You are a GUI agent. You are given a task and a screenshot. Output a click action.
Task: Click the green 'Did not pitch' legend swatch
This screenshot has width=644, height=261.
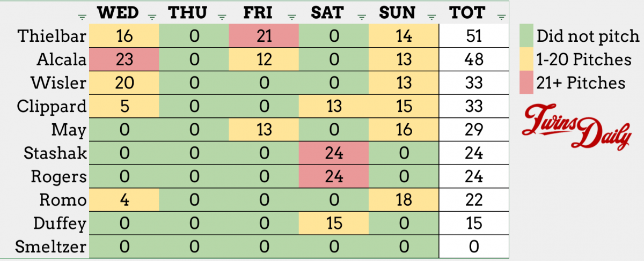[x=526, y=36]
